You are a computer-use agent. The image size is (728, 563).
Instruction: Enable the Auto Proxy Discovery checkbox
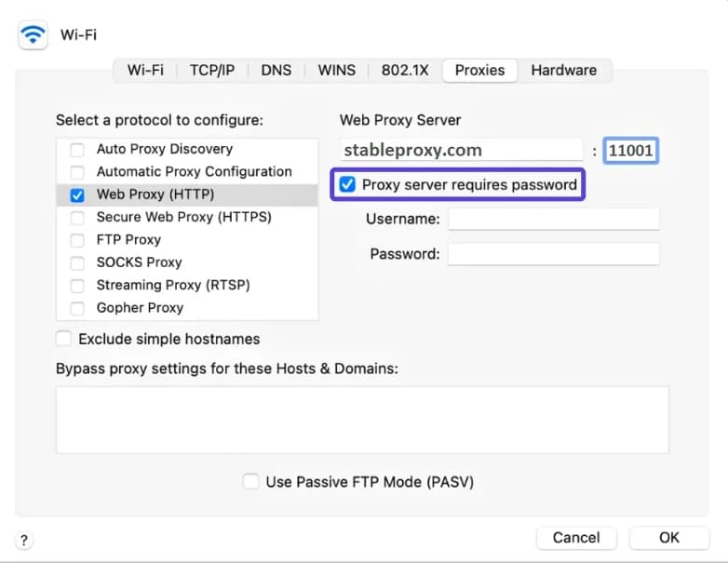click(x=77, y=149)
